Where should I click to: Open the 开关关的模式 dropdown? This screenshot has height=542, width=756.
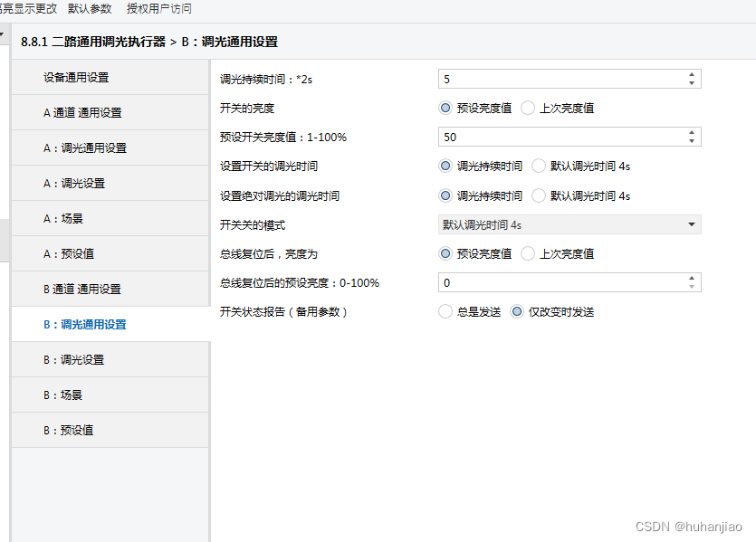pos(569,224)
